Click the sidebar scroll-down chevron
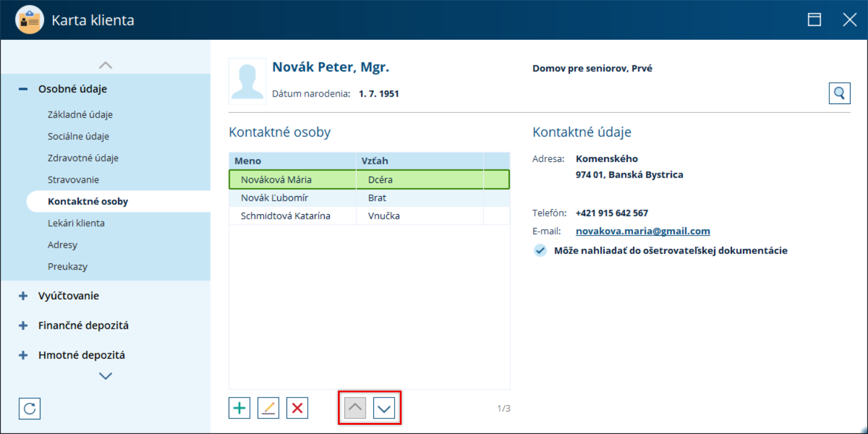The width and height of the screenshot is (868, 434). (x=105, y=376)
